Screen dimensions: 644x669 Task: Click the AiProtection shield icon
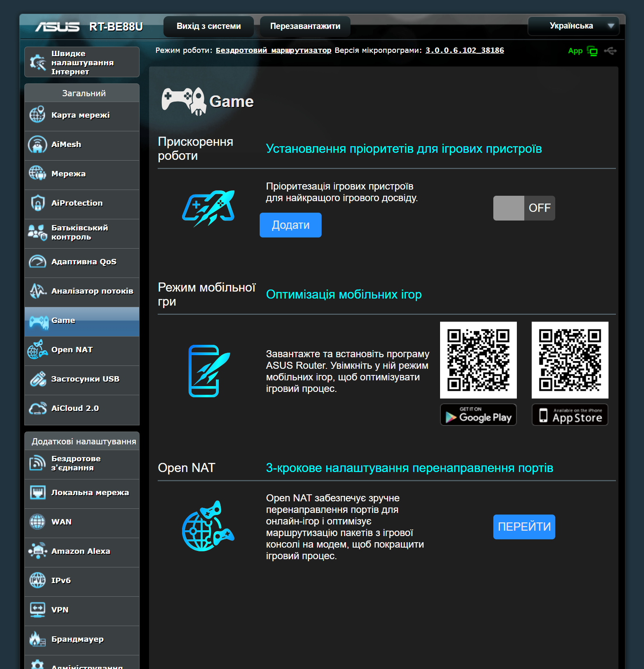(x=38, y=203)
